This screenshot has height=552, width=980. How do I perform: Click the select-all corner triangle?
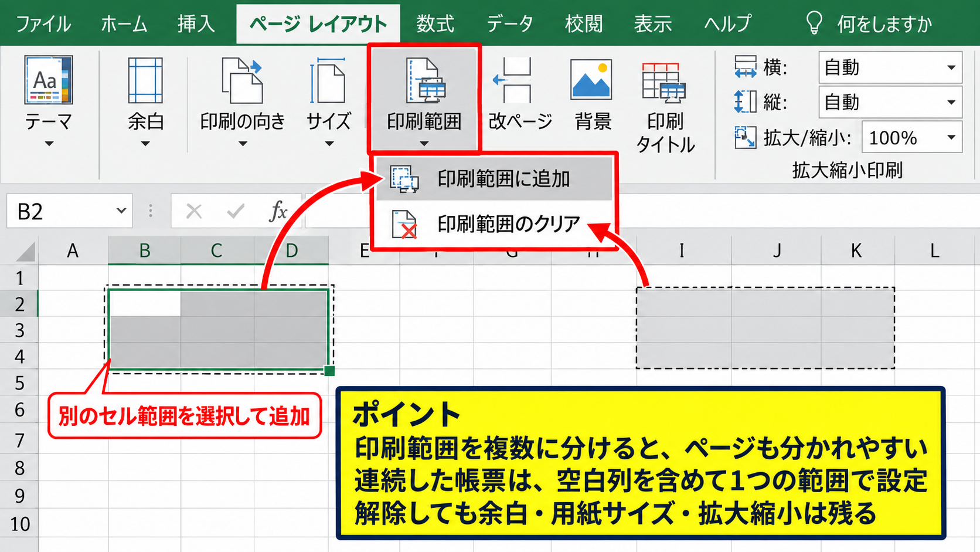click(25, 252)
